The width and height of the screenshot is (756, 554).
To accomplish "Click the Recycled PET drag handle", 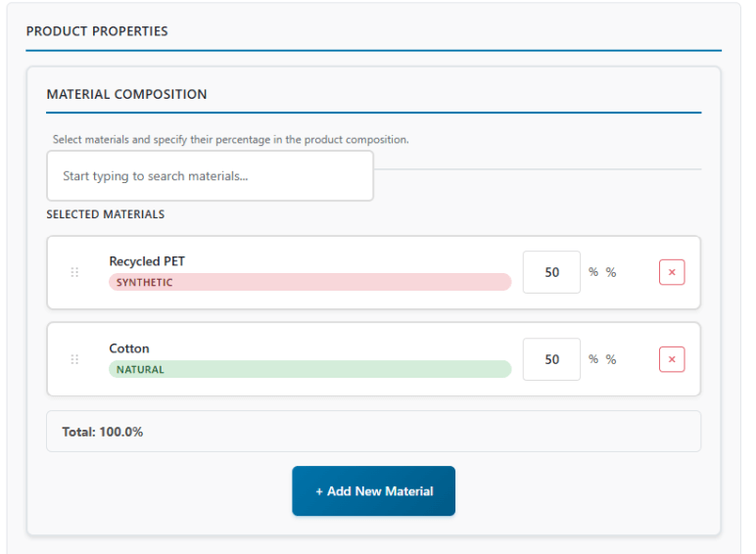I will pyautogui.click(x=74, y=272).
